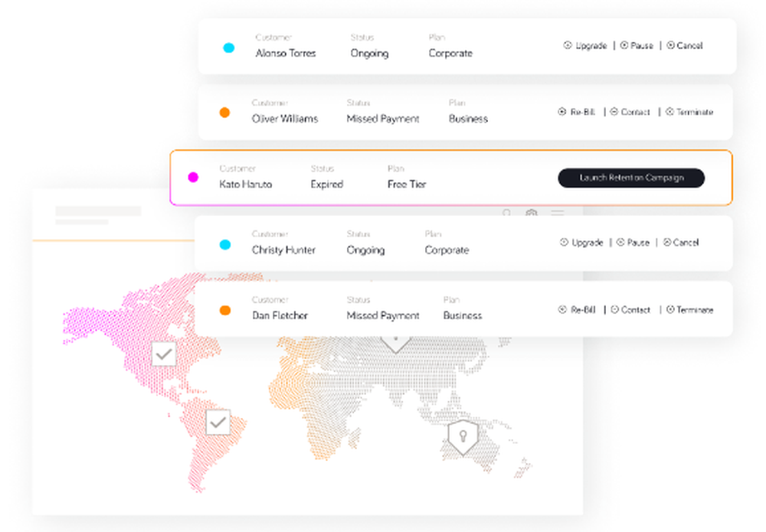This screenshot has height=532, width=766.
Task: Click orange status dot beside Oliver Williams
Action: click(x=224, y=113)
